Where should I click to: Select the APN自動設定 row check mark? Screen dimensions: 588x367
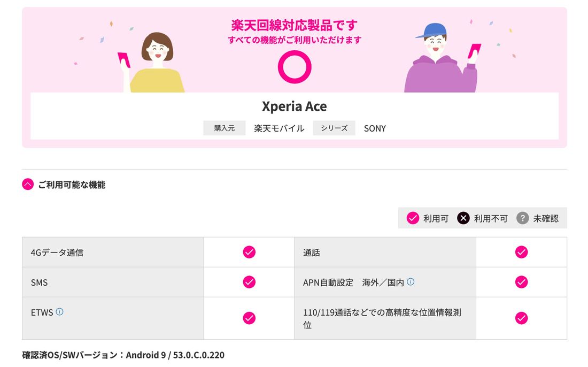click(521, 282)
